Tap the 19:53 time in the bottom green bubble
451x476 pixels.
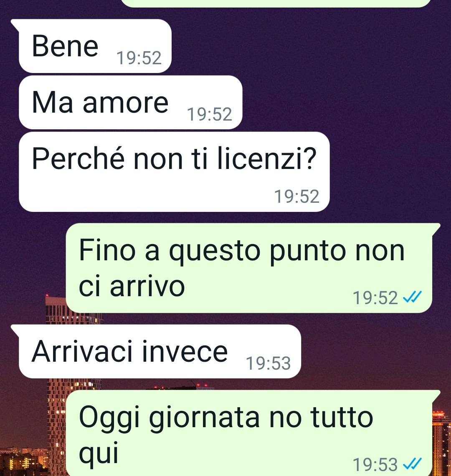[x=375, y=464]
